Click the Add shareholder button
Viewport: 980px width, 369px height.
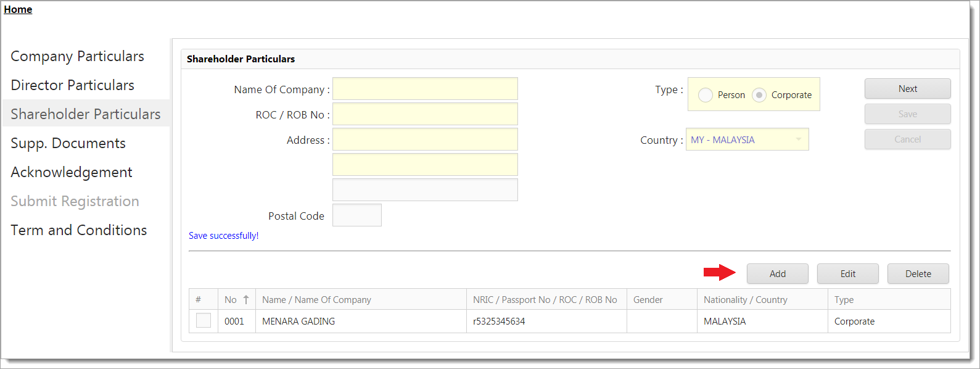click(x=777, y=274)
